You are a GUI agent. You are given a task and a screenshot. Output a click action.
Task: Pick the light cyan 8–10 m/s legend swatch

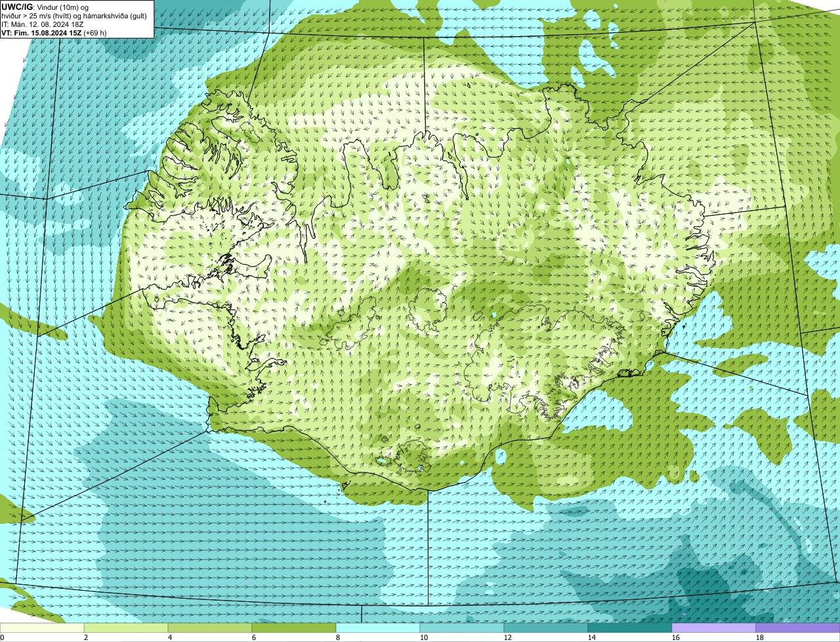click(378, 628)
